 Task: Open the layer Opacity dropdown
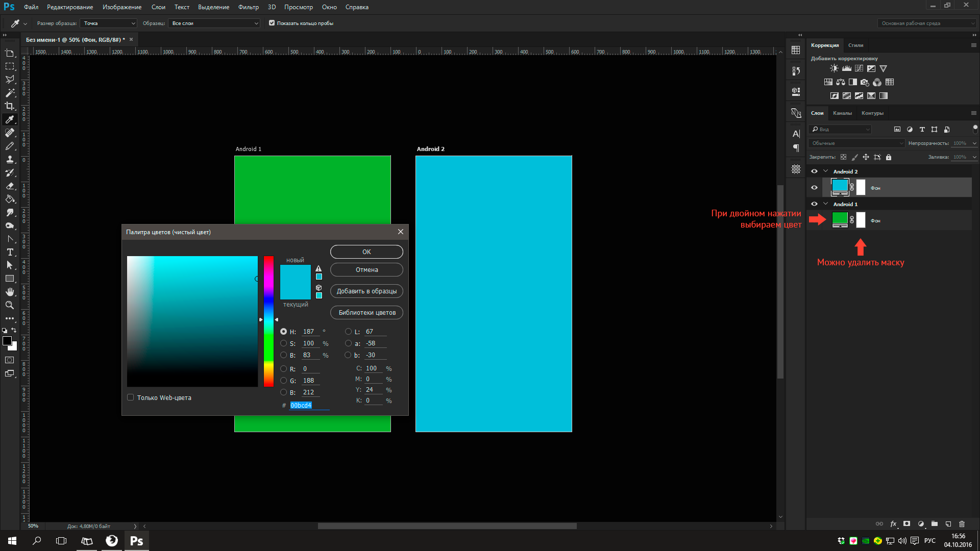974,143
